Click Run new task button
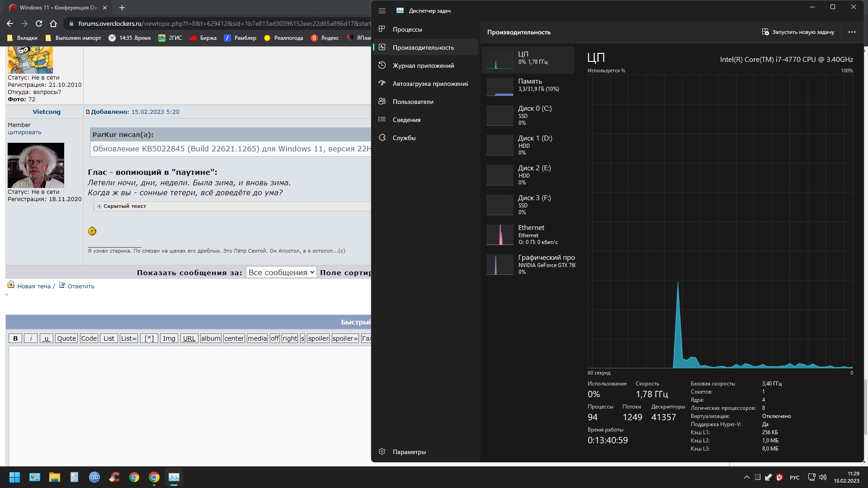 [798, 32]
